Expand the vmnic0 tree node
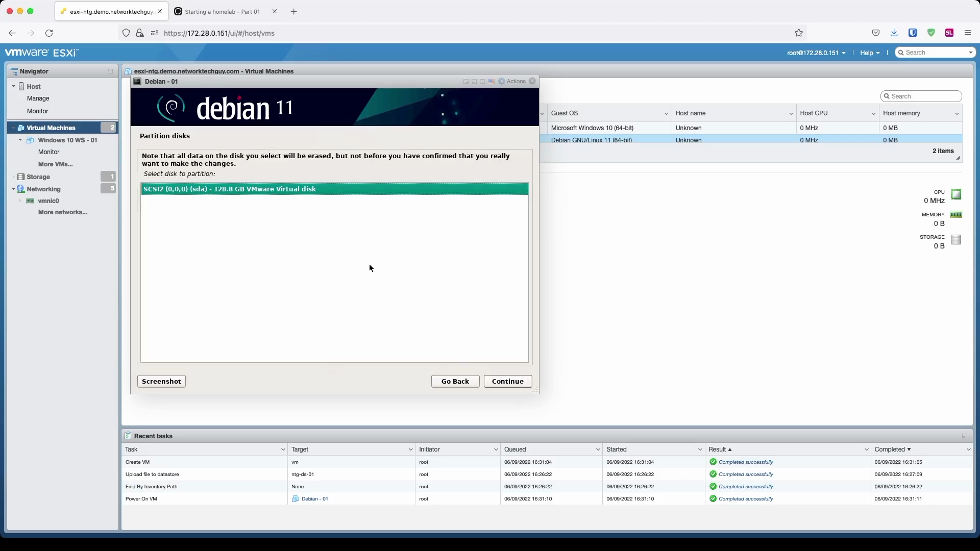The image size is (980, 551). pos(20,201)
